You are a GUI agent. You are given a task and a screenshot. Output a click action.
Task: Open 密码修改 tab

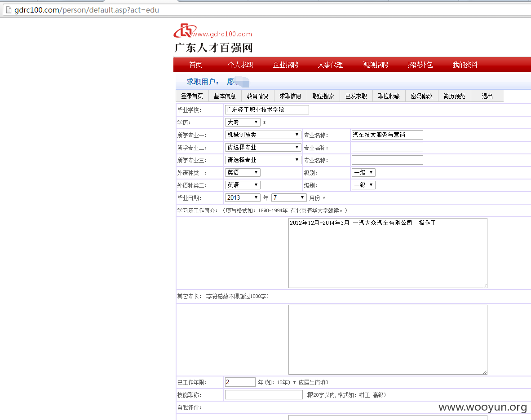[x=422, y=96]
